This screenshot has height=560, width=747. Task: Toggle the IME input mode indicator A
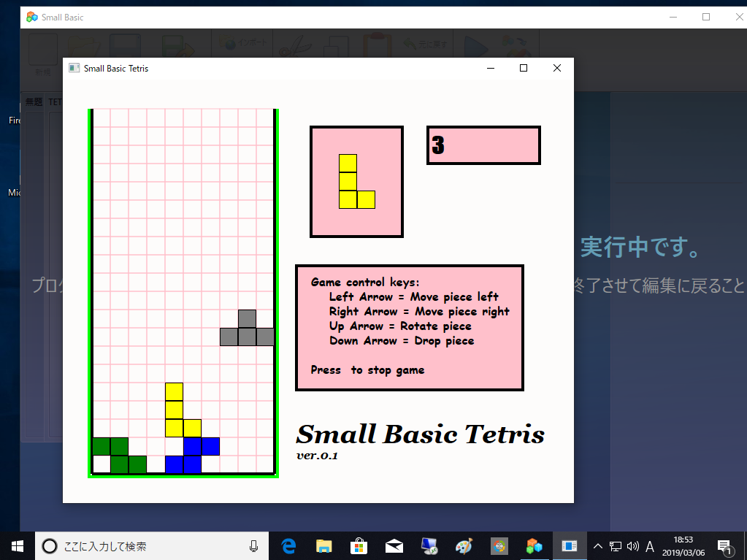coord(650,546)
